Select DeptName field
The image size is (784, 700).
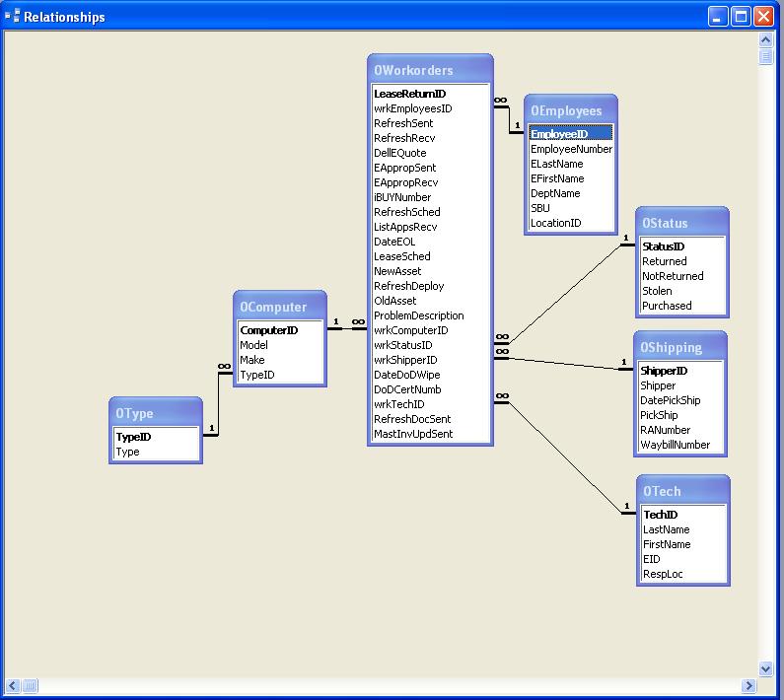pos(571,193)
